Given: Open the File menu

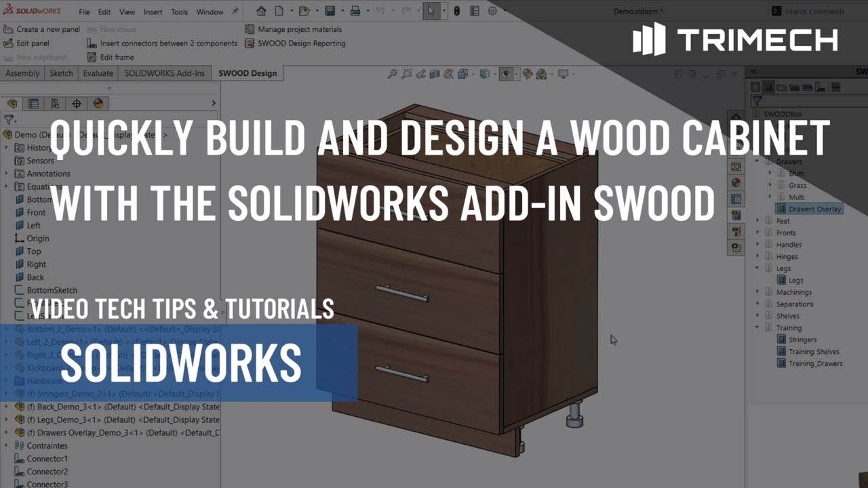Looking at the screenshot, I should (x=84, y=12).
